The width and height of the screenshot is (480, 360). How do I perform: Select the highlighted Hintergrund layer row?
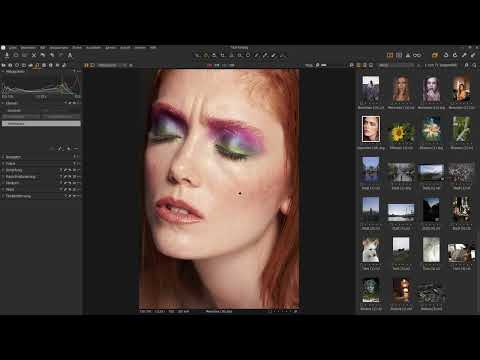coord(41,124)
